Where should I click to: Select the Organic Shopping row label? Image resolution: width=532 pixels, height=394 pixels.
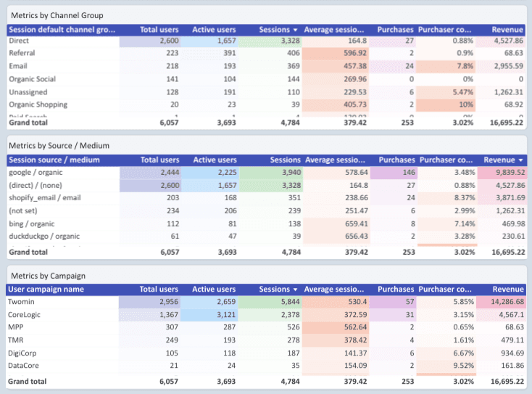point(38,104)
